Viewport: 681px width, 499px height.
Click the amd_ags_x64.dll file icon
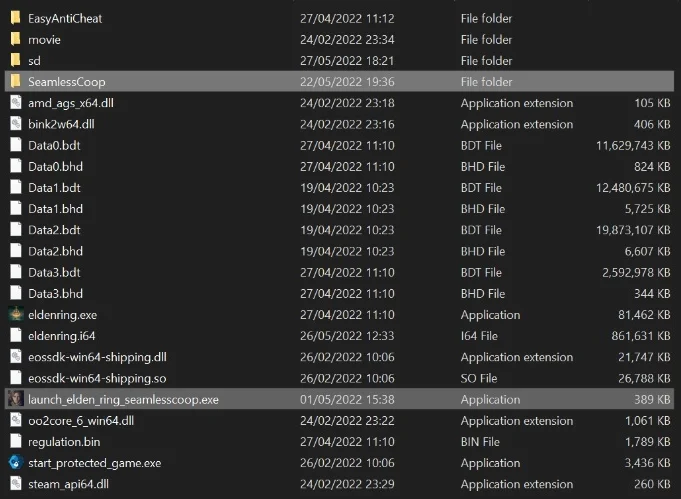coord(15,102)
